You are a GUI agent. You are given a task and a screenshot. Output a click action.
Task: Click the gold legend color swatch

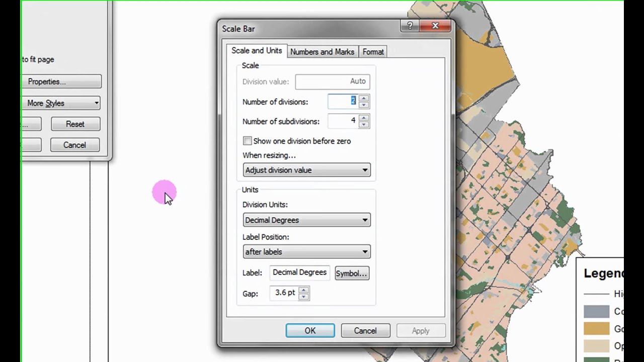click(x=597, y=329)
